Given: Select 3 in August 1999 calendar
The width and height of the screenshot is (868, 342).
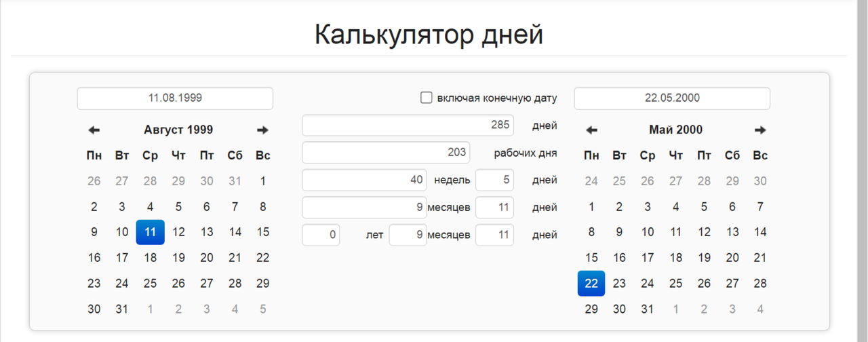Looking at the screenshot, I should (122, 207).
